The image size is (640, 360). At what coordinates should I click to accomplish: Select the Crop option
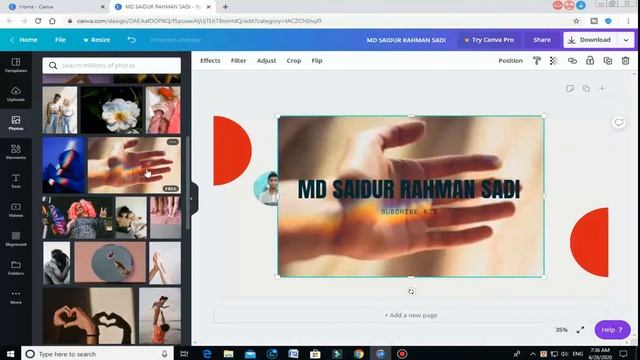(x=293, y=60)
